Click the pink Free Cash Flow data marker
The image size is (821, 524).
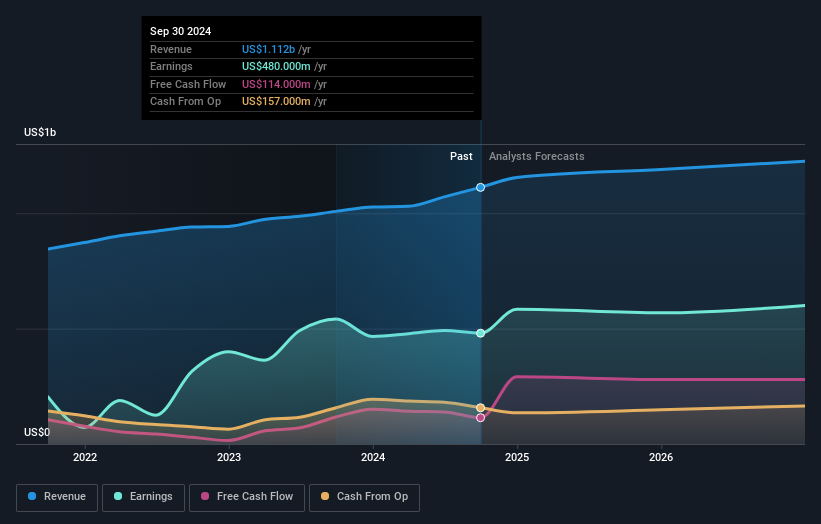pyautogui.click(x=480, y=418)
